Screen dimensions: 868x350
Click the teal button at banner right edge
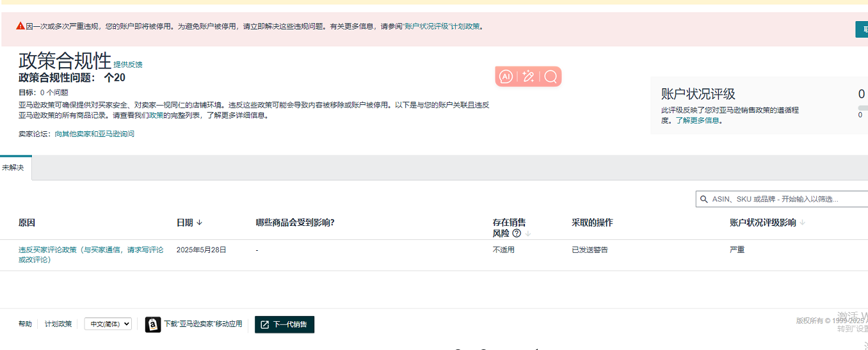point(862,29)
